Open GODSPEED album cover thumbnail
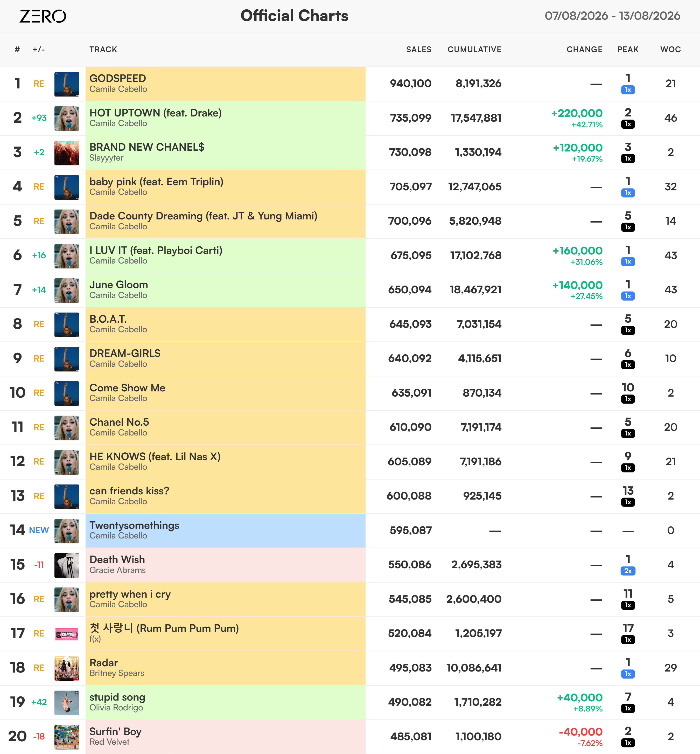Viewport: 700px width, 754px height. 67,84
